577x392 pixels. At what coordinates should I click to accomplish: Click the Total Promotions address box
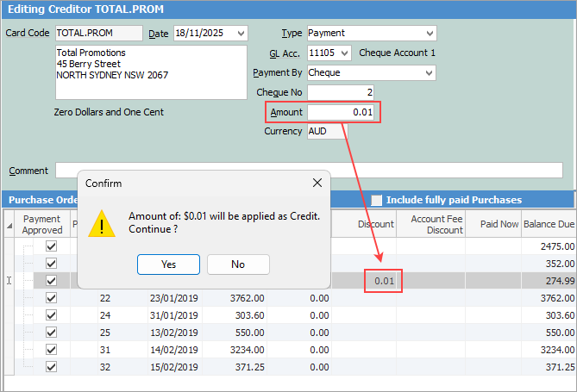coord(151,72)
